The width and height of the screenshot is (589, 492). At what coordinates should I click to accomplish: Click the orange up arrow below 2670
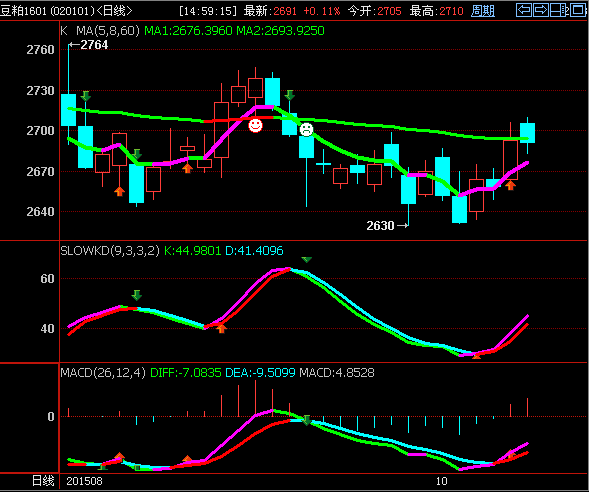coord(119,191)
